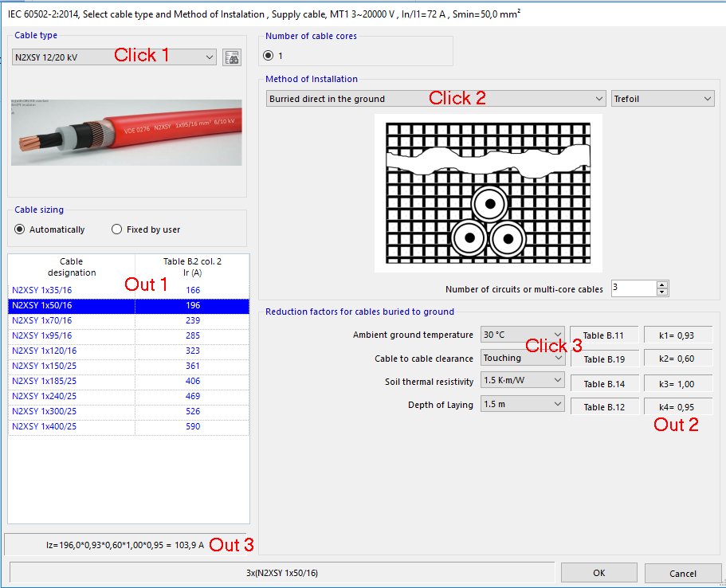Select Automatically cable sizing option
The width and height of the screenshot is (726, 588).
pos(20,229)
